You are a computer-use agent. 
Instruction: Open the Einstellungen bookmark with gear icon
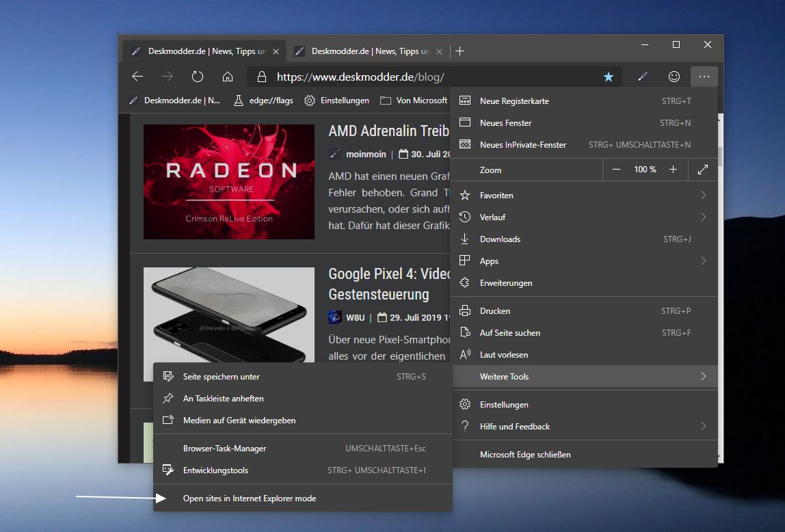(336, 101)
